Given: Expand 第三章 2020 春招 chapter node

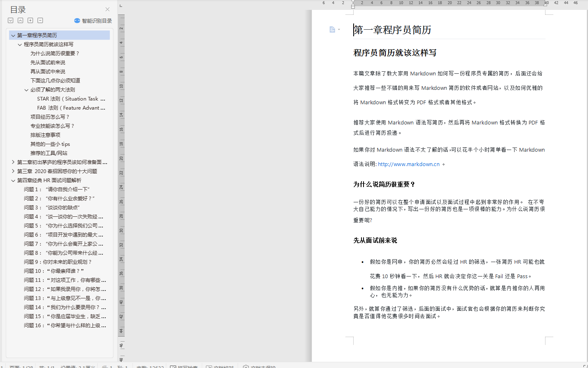Looking at the screenshot, I should point(13,171).
